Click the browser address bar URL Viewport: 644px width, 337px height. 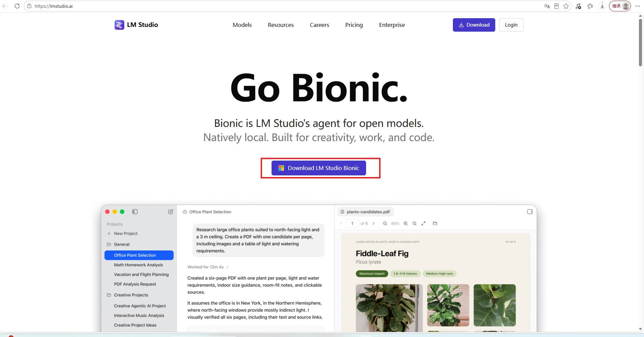tap(53, 6)
